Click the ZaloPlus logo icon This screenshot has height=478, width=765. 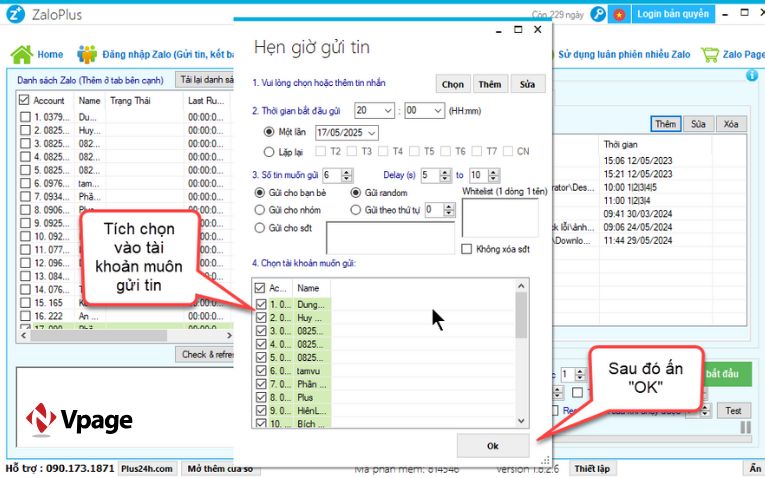15,14
